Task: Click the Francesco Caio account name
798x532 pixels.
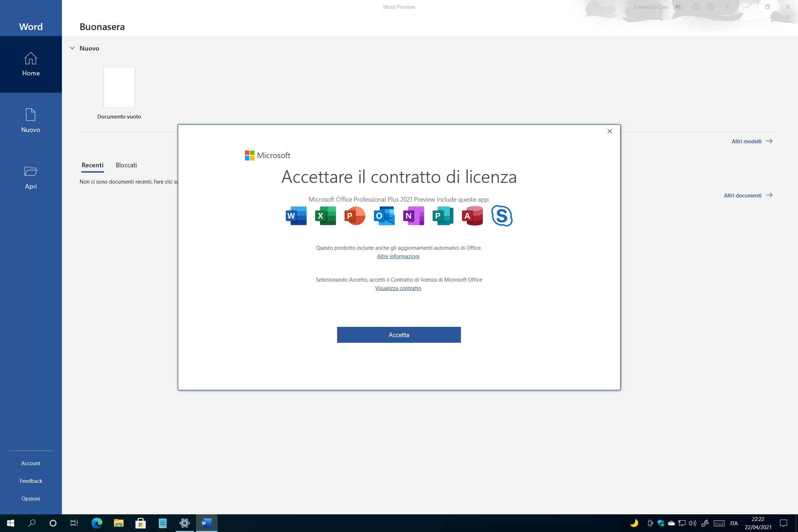Action: click(x=651, y=7)
